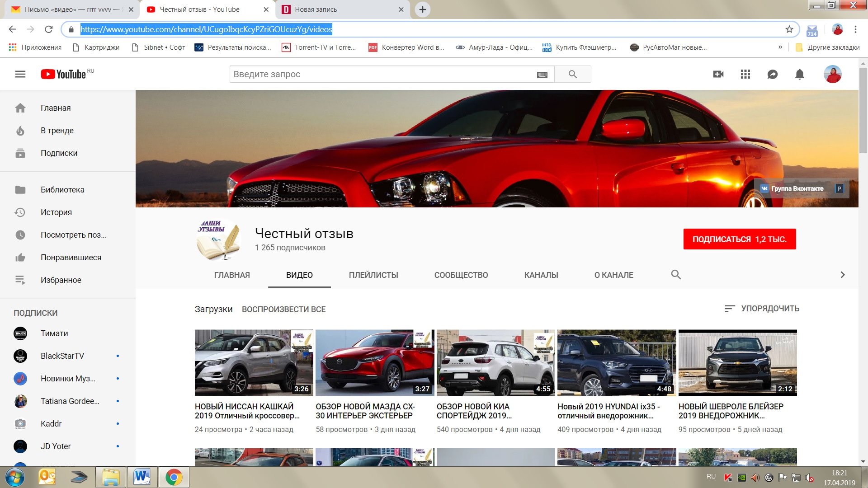Image resolution: width=868 pixels, height=488 pixels.
Task: Click the RU language indicator in tray
Action: pos(711,477)
